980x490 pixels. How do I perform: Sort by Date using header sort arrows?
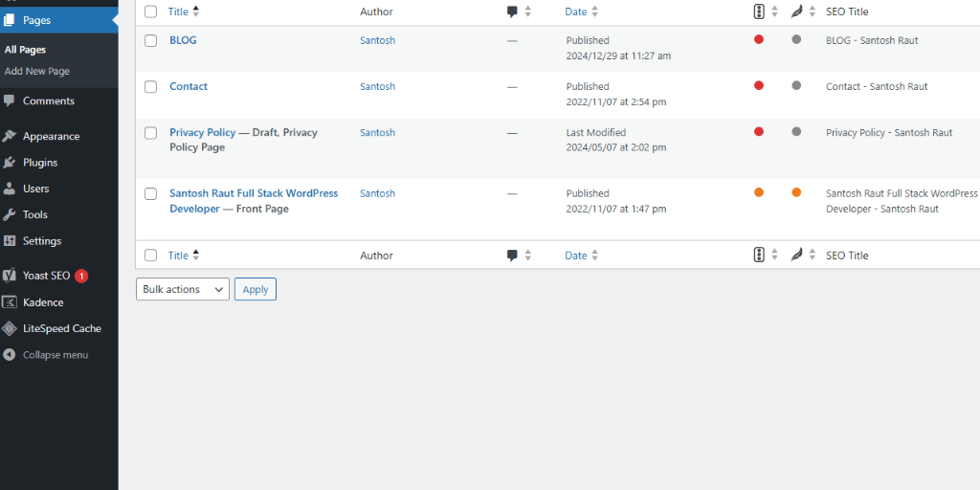(x=594, y=11)
